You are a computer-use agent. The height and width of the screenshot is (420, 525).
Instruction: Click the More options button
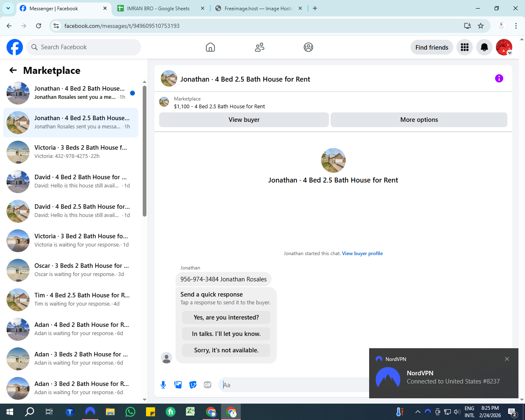[x=419, y=120]
